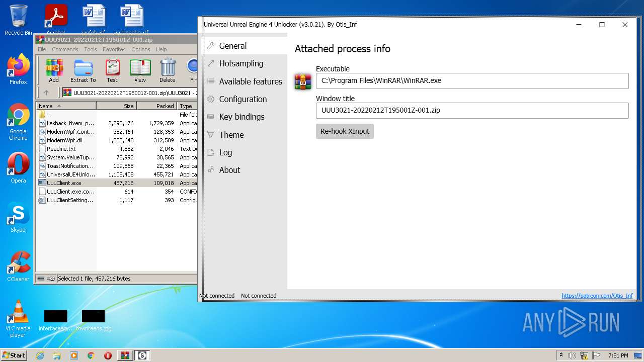Select UniversalUE4Unlo... file in WinRAR
Screen dimensions: 644x362
coord(117,174)
